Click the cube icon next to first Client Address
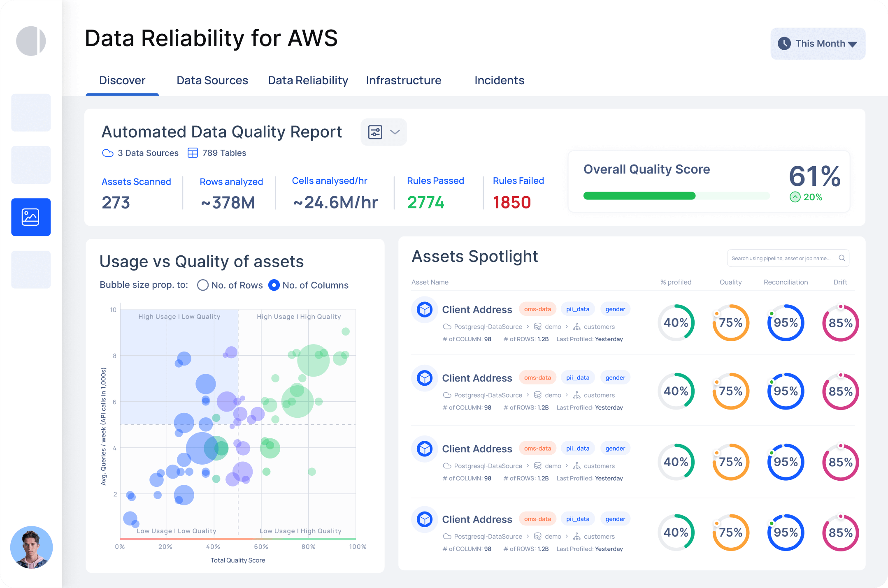Viewport: 888px width, 588px height. pyautogui.click(x=424, y=309)
